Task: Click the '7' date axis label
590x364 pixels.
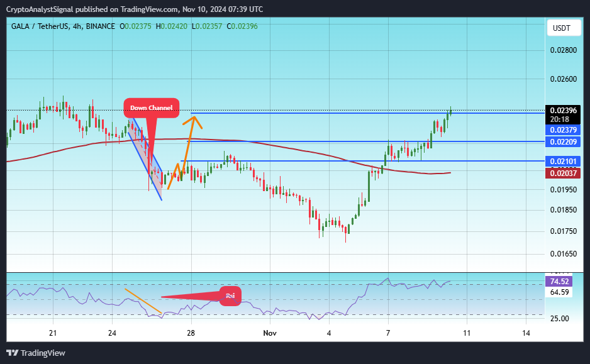Action: pyautogui.click(x=388, y=333)
